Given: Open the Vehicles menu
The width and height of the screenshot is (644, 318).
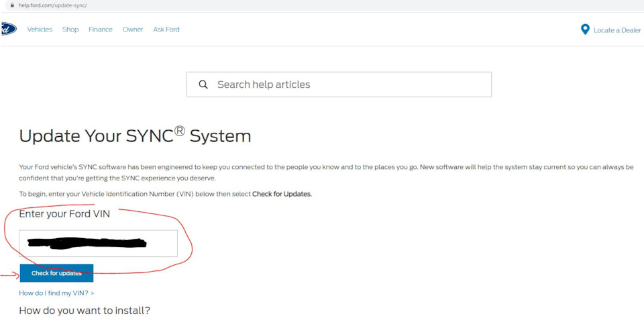Looking at the screenshot, I should click(x=40, y=30).
